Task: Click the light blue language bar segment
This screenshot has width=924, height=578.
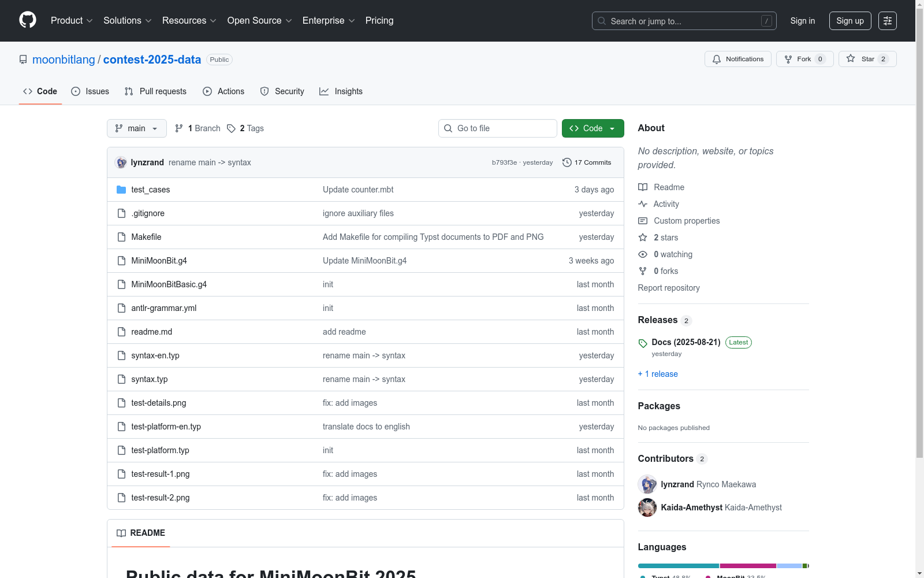Action: tap(789, 566)
